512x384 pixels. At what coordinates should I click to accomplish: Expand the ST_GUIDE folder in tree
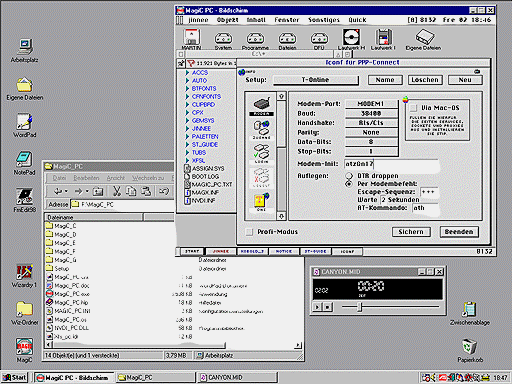[x=187, y=145]
